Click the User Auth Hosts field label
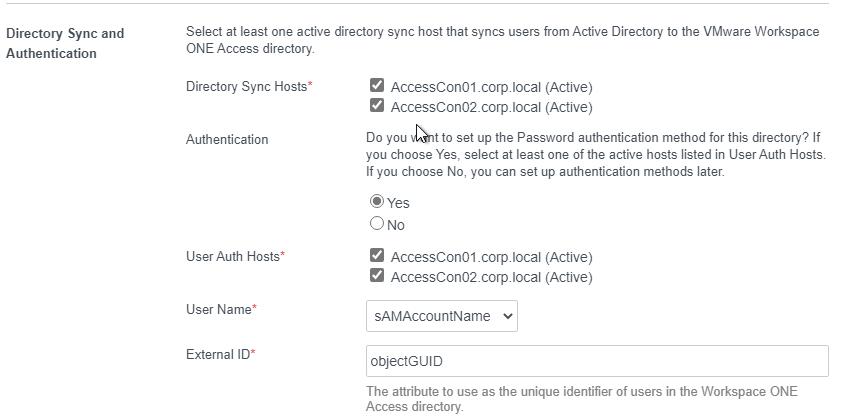 tap(235, 256)
